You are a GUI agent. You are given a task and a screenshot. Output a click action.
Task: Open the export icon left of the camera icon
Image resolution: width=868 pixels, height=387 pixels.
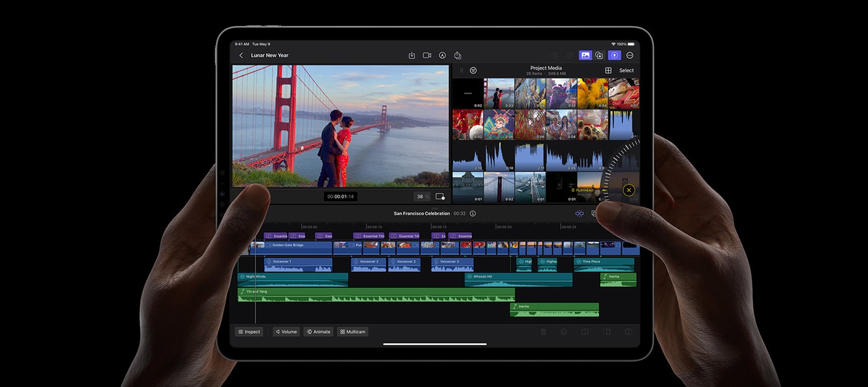tap(412, 54)
